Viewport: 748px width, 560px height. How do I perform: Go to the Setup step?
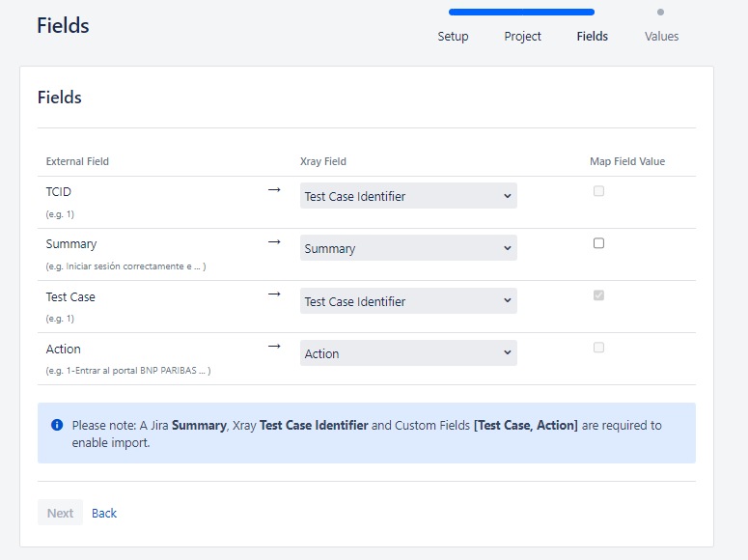(x=453, y=37)
